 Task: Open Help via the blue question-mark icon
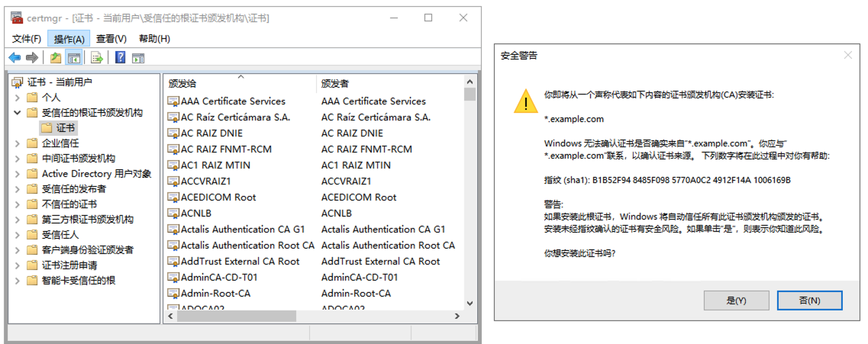click(120, 57)
